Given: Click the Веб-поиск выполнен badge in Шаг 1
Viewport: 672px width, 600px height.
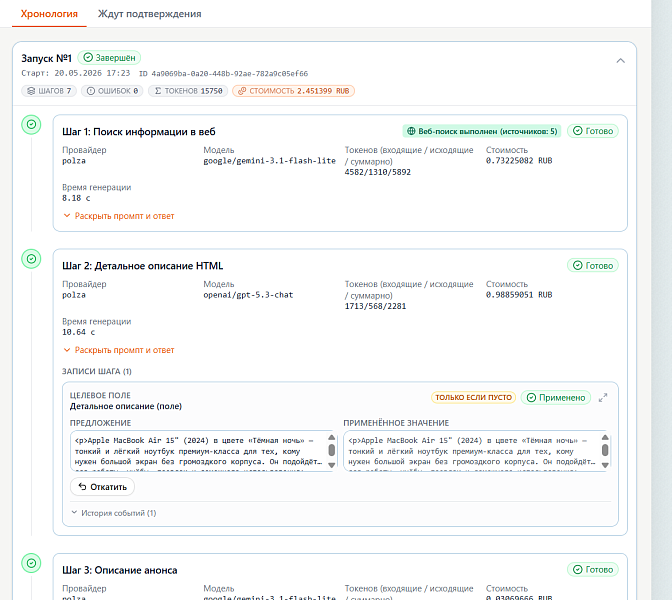Looking at the screenshot, I should 482,131.
